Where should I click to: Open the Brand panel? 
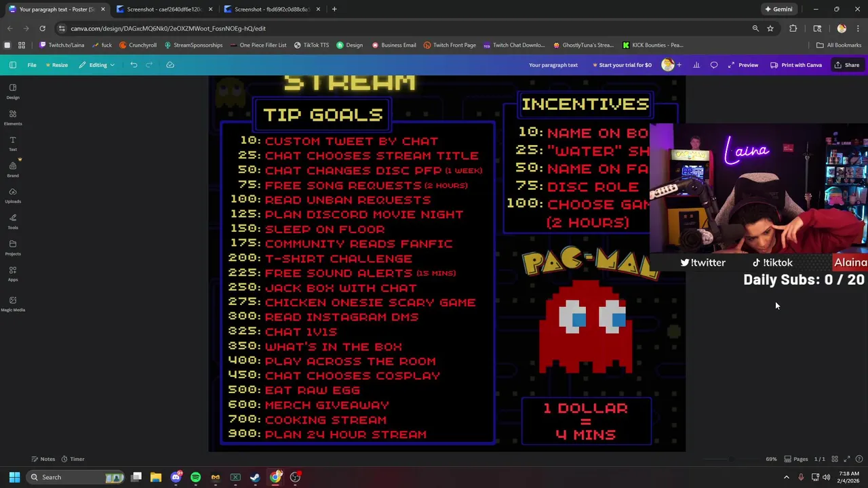[x=13, y=169]
